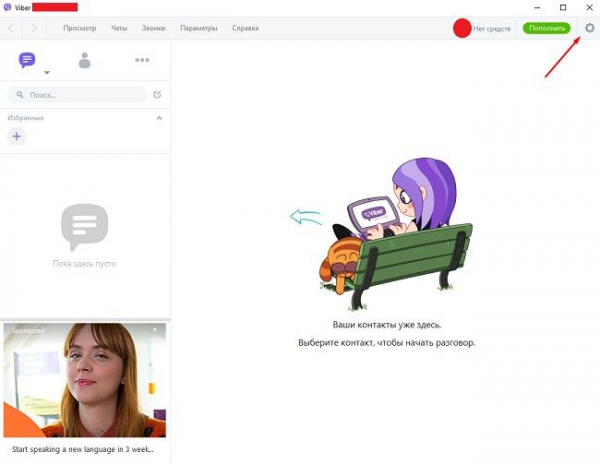Click the Viber logo in title bar

point(7,7)
